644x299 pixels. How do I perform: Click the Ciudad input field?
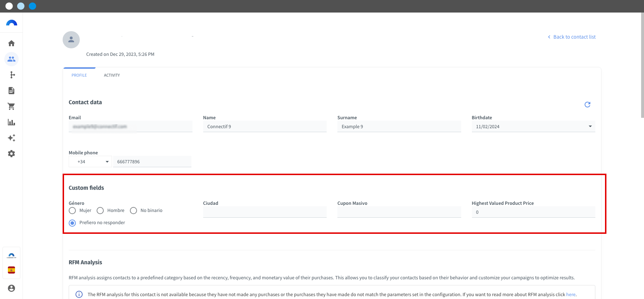[265, 212]
